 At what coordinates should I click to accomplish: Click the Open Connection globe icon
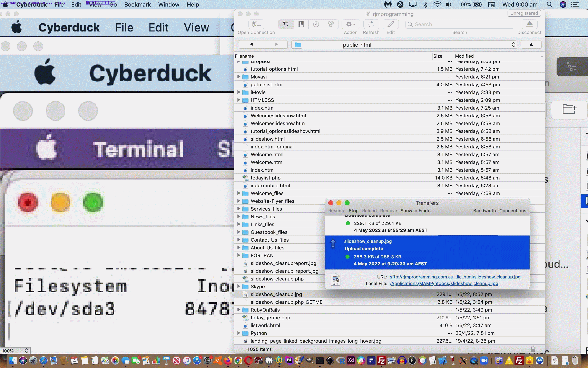[256, 24]
